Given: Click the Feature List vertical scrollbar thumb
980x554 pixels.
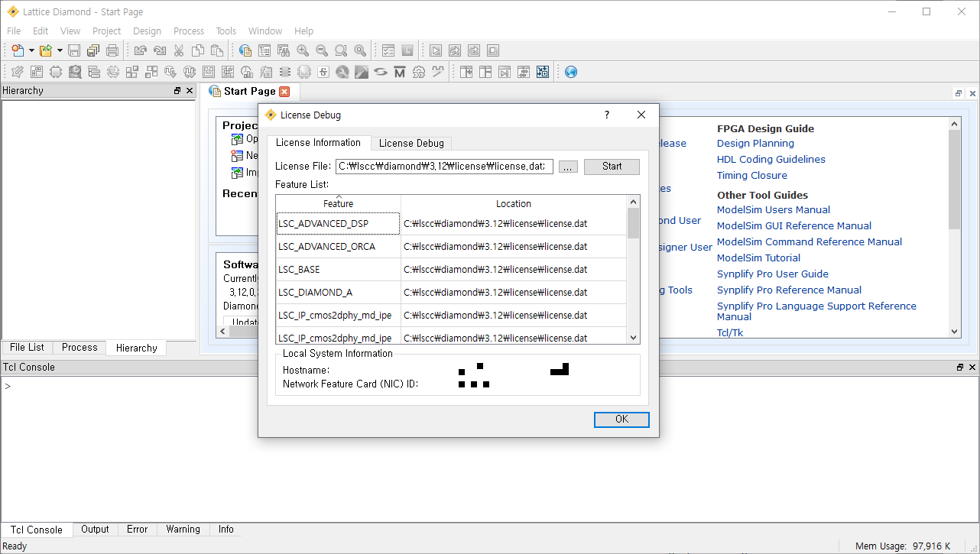Looking at the screenshot, I should [x=633, y=223].
